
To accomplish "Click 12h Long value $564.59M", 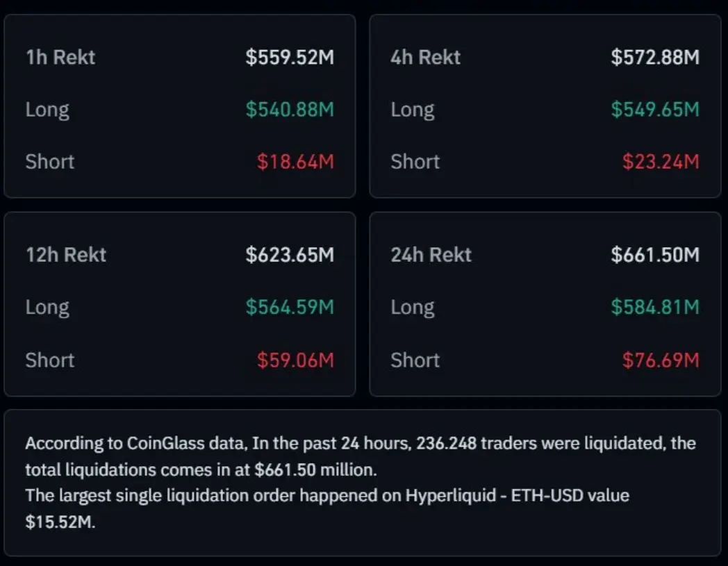I will [x=290, y=307].
